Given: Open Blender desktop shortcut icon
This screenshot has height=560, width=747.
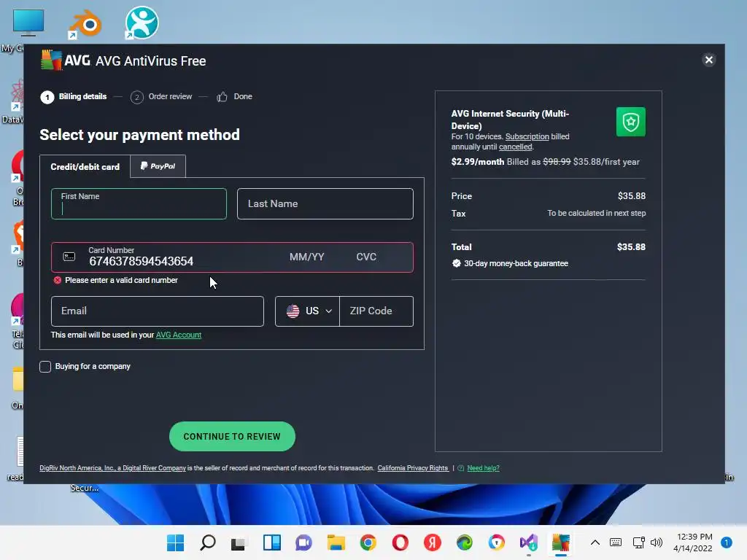Looking at the screenshot, I should pyautogui.click(x=86, y=23).
